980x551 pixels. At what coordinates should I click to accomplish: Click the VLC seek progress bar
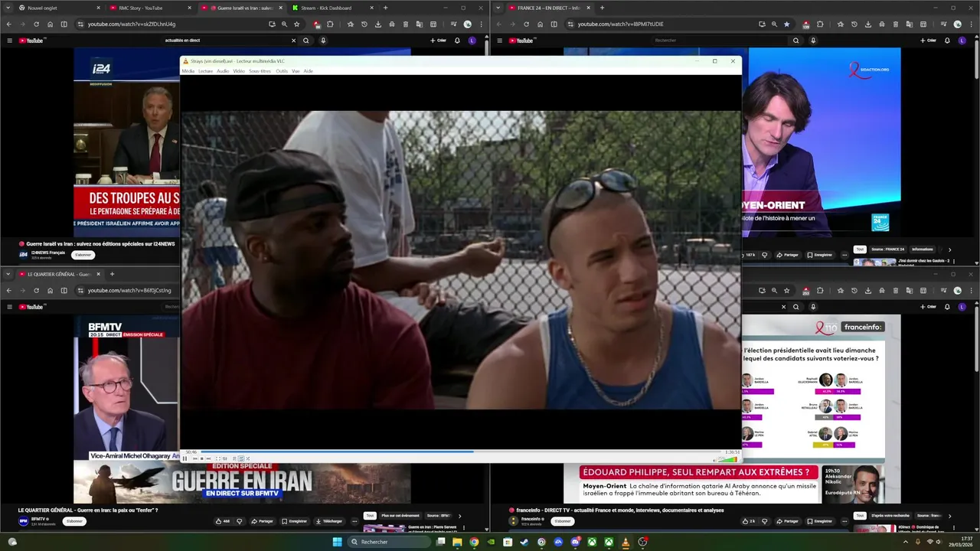[462, 452]
